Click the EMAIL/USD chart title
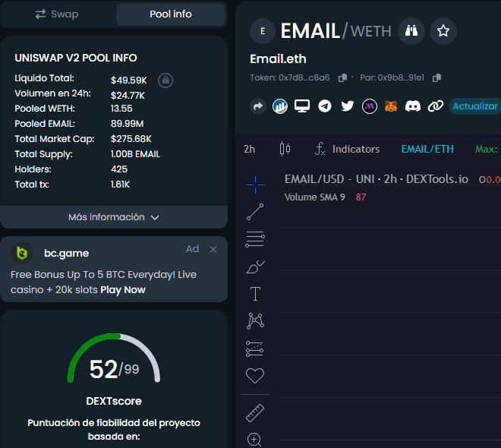Screen dimensions: 501x448 (x=377, y=179)
